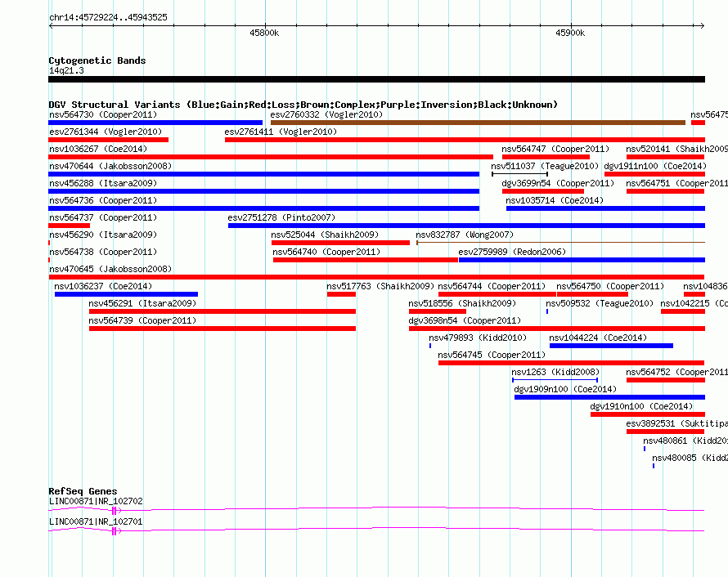Click the red nsv517763 loss bar
Image resolution: width=728 pixels, height=577 pixels.
(341, 294)
